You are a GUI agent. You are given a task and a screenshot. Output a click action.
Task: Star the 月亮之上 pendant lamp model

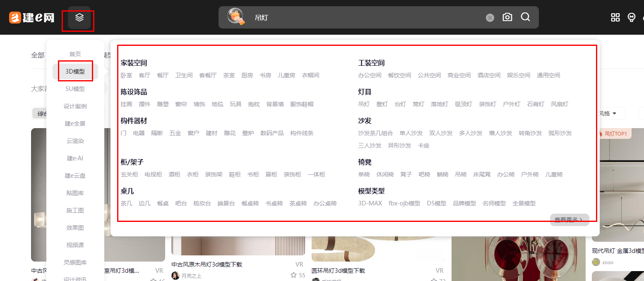(x=293, y=275)
